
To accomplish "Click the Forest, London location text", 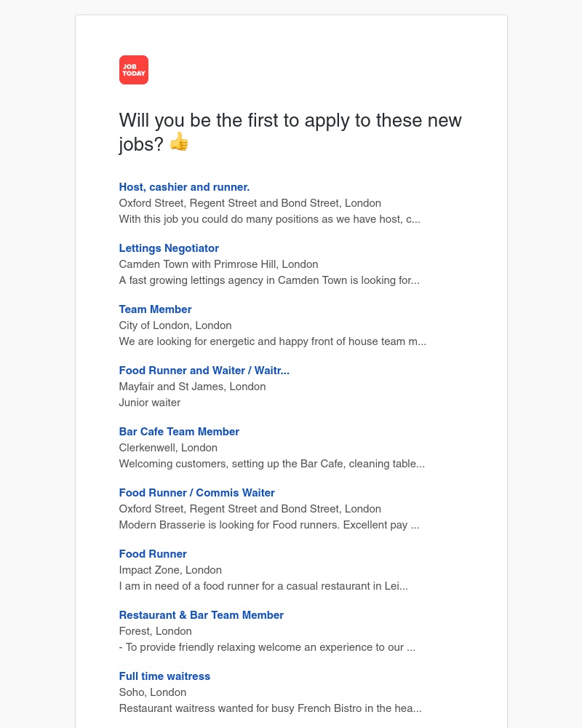I will point(156,631).
